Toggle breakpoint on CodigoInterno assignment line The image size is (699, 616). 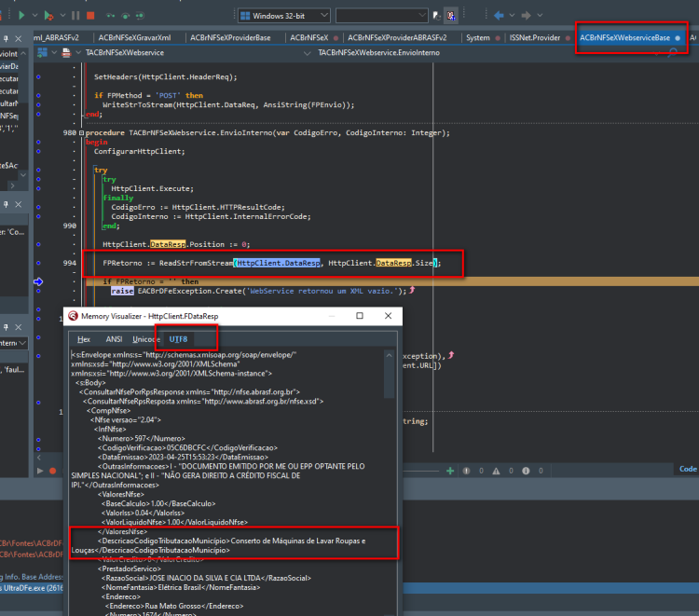[38, 216]
